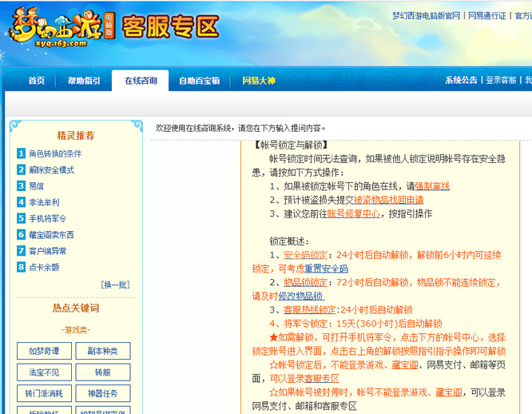Select the 在线咨询 tab

coord(141,81)
